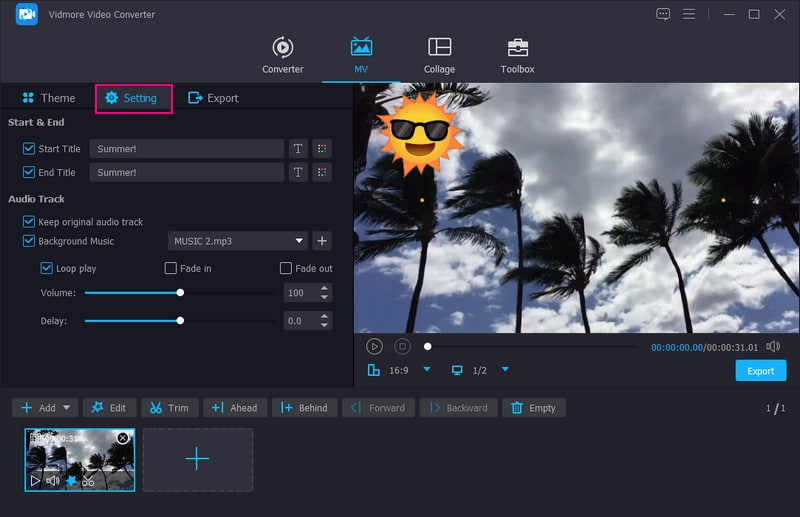Expand the 1/2 display screen dropdown

pos(505,370)
